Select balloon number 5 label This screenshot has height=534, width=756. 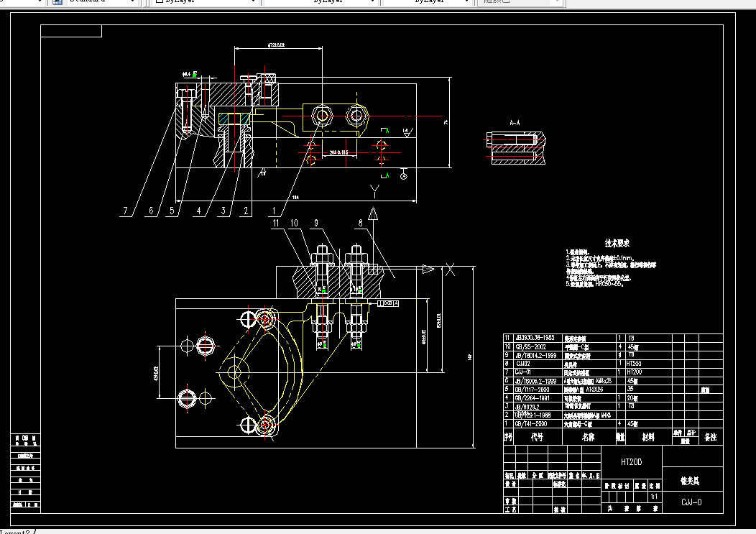pyautogui.click(x=172, y=211)
